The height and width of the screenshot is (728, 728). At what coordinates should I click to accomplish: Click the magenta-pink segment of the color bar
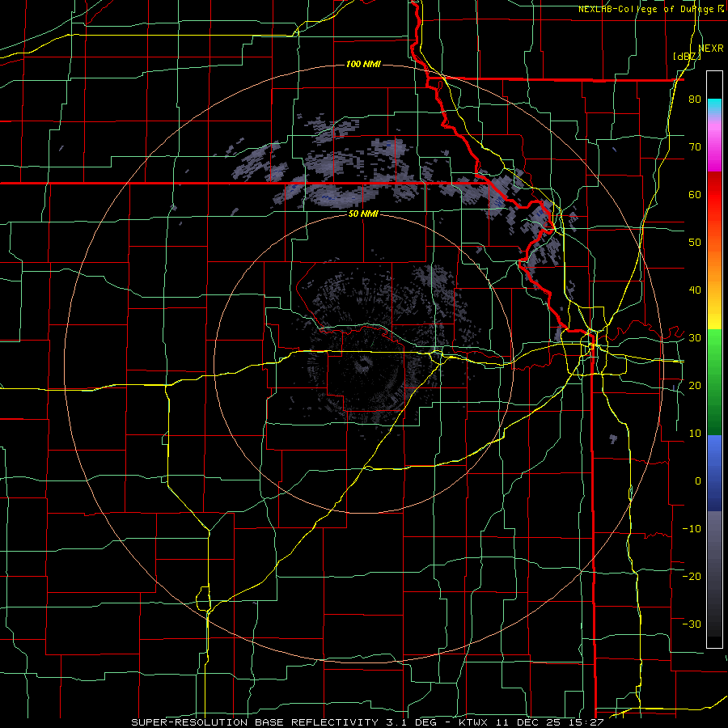click(x=714, y=144)
